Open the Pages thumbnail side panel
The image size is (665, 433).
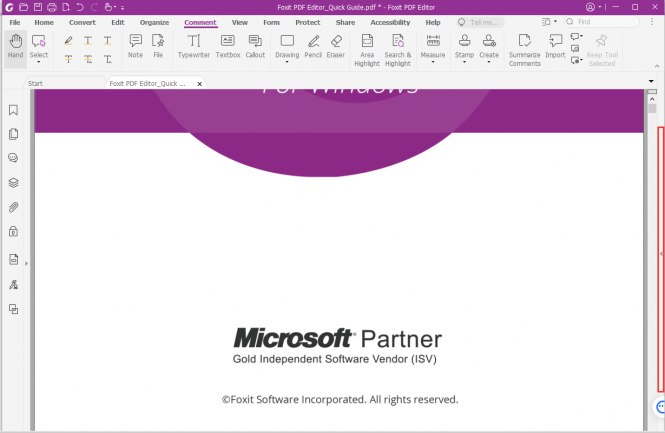(14, 134)
